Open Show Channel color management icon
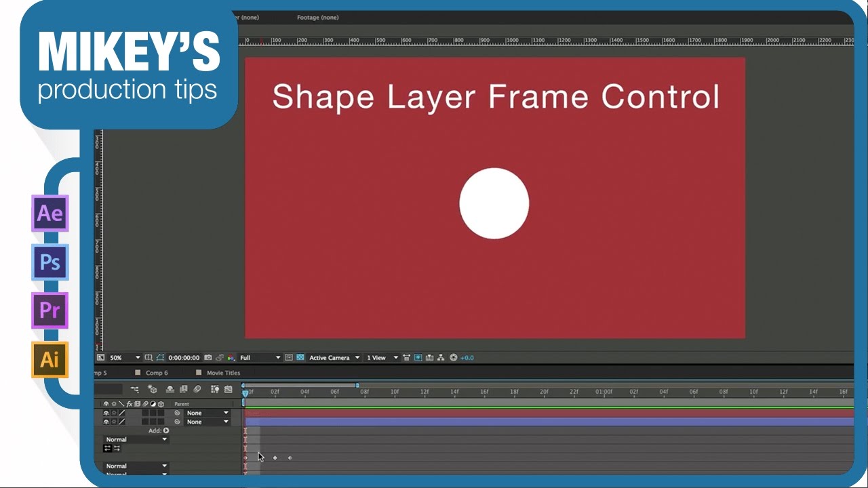 [231, 357]
